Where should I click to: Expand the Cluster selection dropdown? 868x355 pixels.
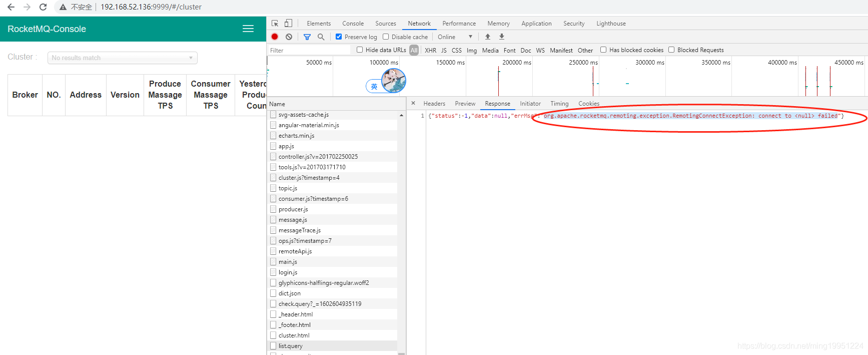[x=123, y=58]
